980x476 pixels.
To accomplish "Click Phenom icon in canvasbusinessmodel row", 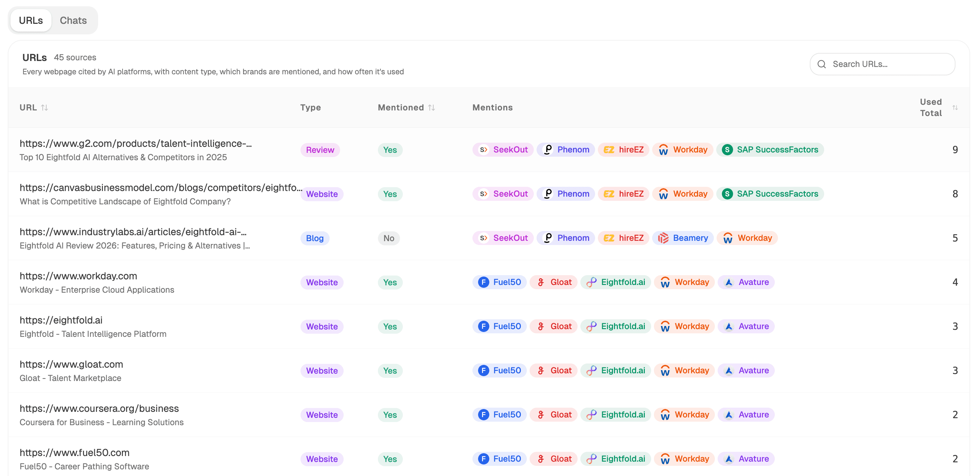I will [x=547, y=194].
